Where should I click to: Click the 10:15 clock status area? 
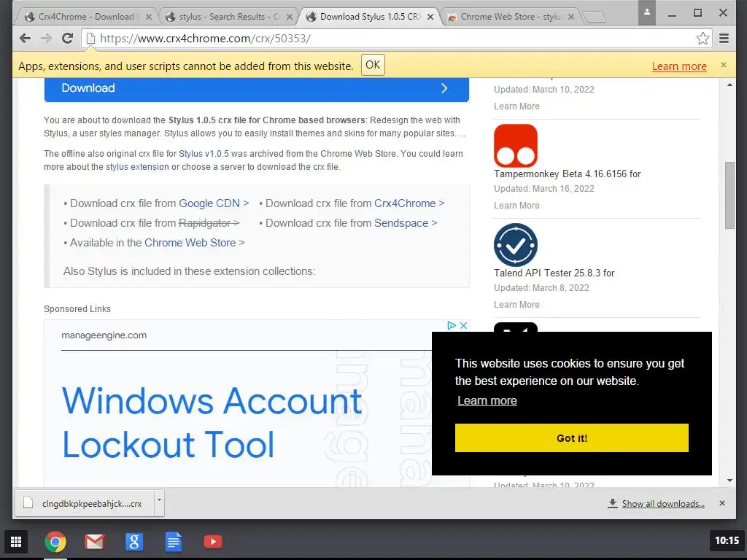(x=727, y=540)
